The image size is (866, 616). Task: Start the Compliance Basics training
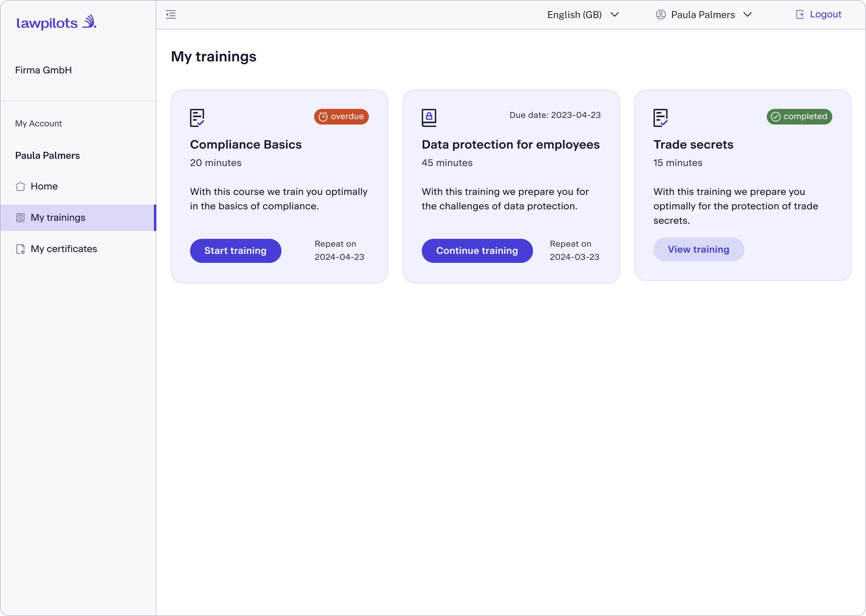tap(235, 251)
